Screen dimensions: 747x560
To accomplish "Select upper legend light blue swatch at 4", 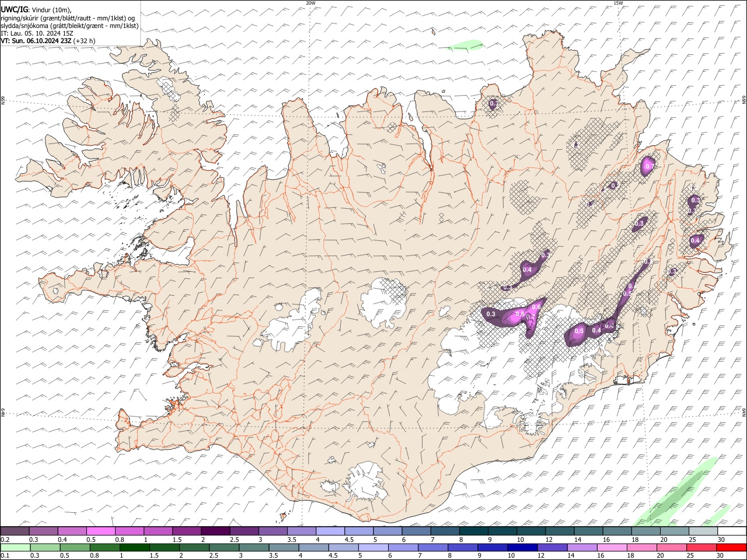I will tap(330, 531).
